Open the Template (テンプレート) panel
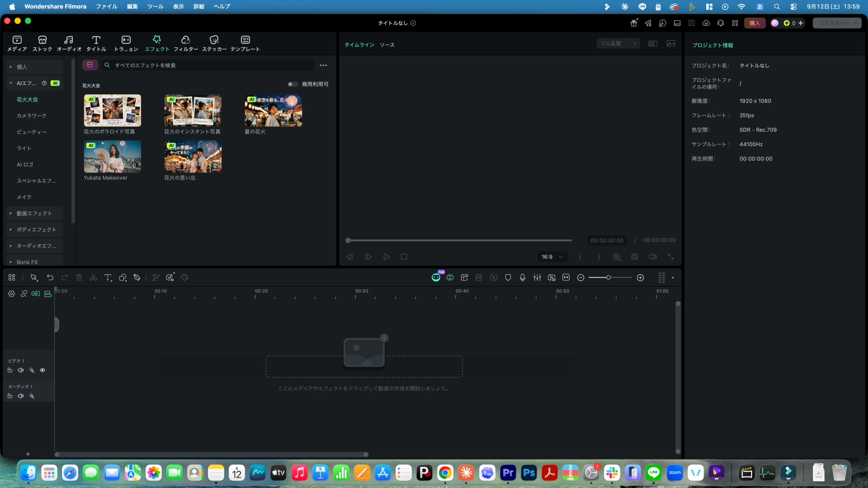The width and height of the screenshot is (868, 488). (x=245, y=44)
